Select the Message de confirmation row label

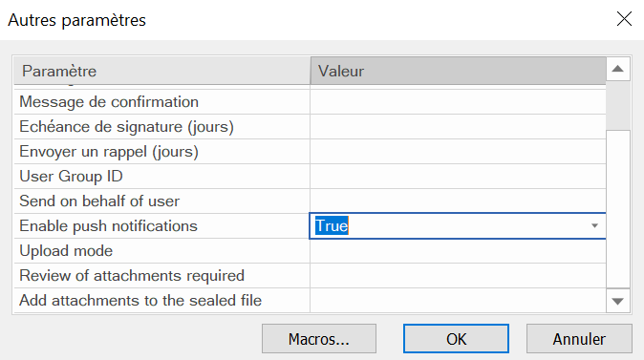tap(109, 102)
